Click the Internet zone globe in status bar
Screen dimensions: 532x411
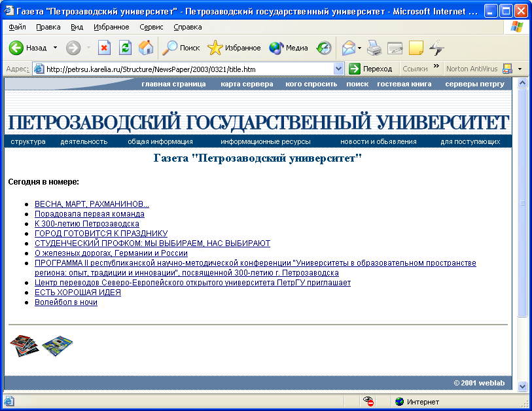point(400,402)
